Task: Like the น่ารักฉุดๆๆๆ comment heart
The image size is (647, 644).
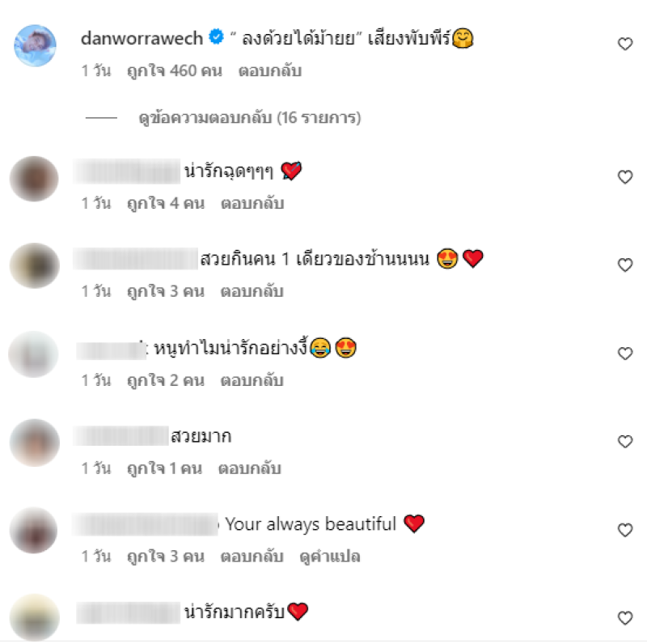Action: tap(625, 177)
